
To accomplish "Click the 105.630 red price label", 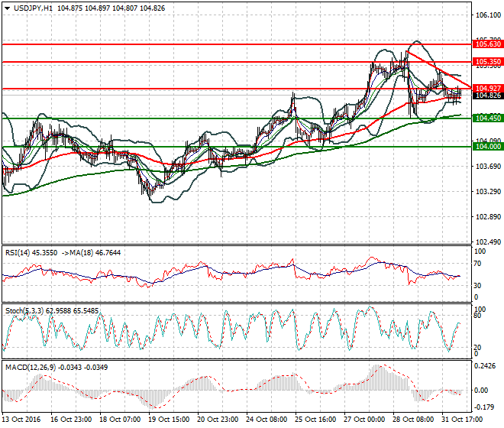I will click(488, 44).
